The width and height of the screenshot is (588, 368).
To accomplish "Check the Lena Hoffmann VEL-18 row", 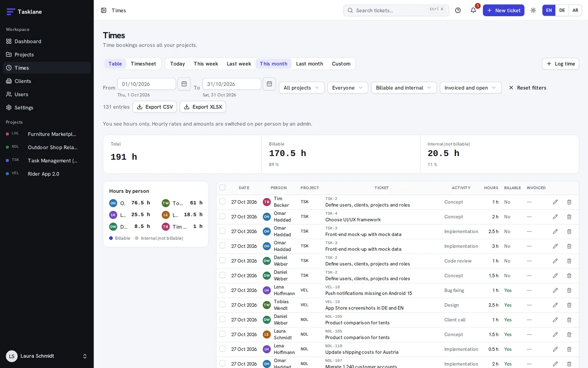I will pos(222,290).
